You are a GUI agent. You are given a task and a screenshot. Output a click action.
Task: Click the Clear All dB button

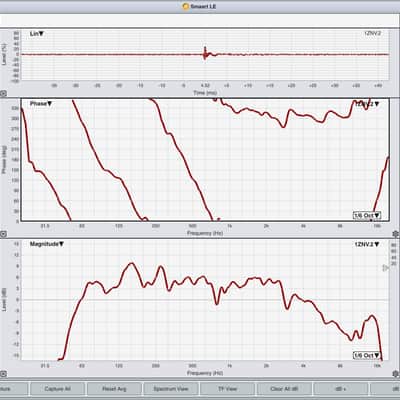(284, 389)
